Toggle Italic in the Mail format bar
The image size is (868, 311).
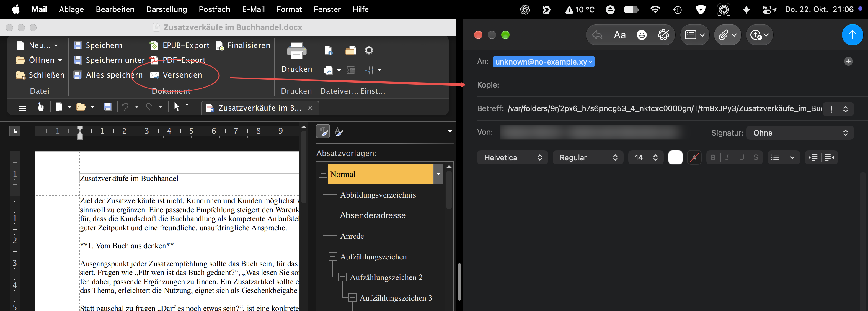[x=727, y=157]
